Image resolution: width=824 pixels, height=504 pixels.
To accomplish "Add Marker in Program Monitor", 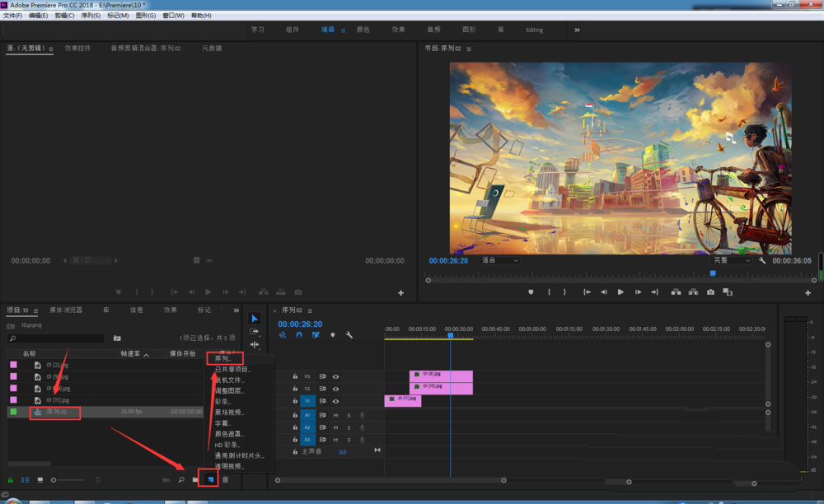I will point(531,292).
